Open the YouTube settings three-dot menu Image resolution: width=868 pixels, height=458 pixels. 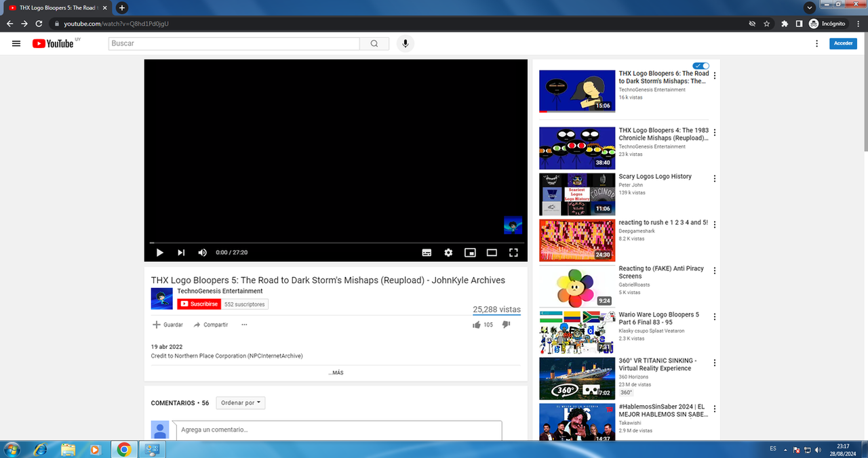pos(816,43)
